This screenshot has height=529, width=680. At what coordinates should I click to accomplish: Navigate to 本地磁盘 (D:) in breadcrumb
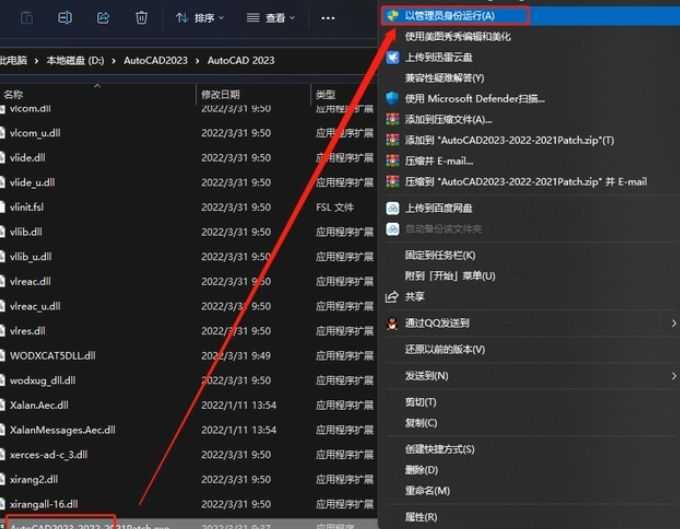point(75,60)
